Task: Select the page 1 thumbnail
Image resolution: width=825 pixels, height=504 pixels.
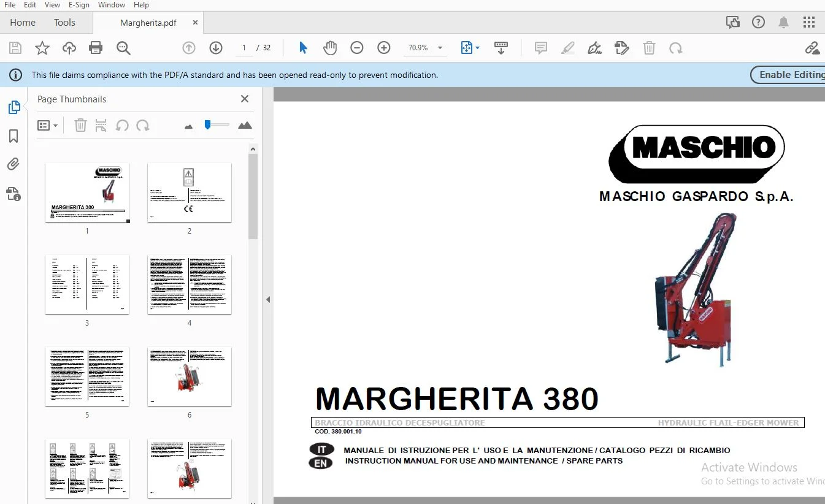Action: pyautogui.click(x=87, y=193)
